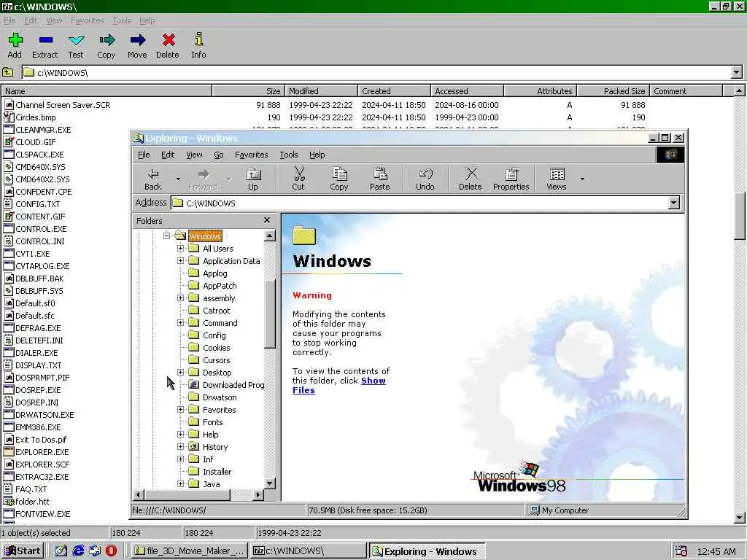This screenshot has width=747, height=560.
Task: Switch to c:\WINDOWS\ taskbar button
Action: 309,551
